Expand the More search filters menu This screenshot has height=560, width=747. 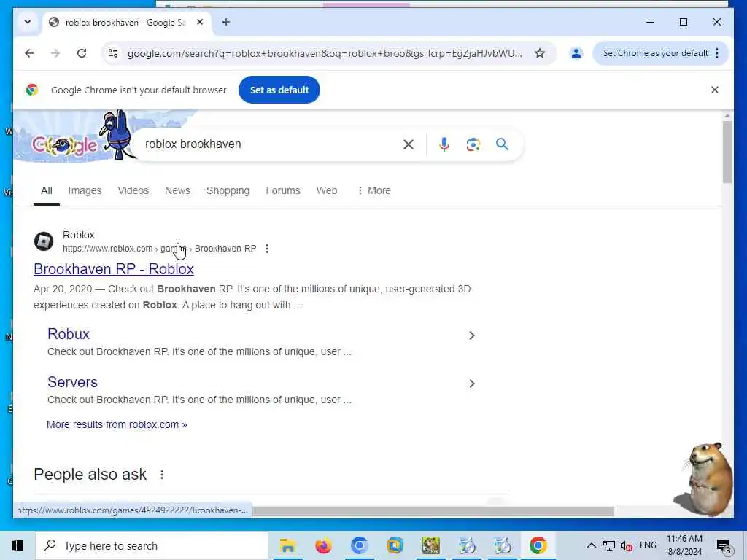[x=374, y=190]
